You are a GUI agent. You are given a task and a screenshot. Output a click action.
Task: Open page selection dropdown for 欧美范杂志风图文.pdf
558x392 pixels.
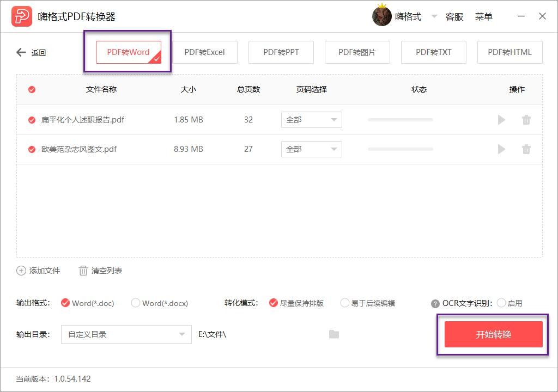click(x=311, y=149)
